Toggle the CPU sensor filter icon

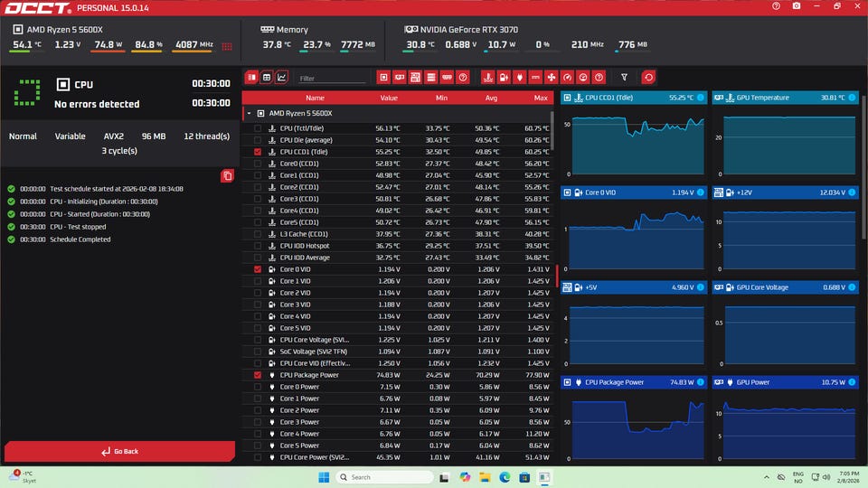click(383, 78)
